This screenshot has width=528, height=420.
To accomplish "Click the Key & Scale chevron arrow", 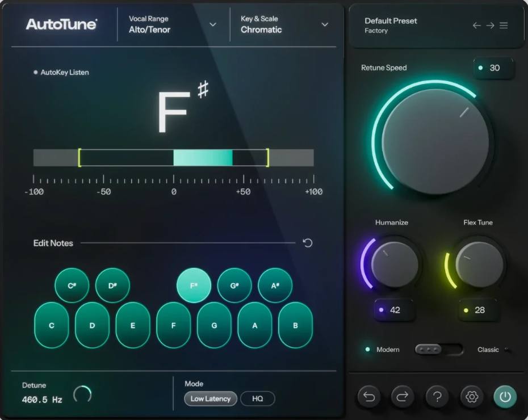I will tap(325, 24).
